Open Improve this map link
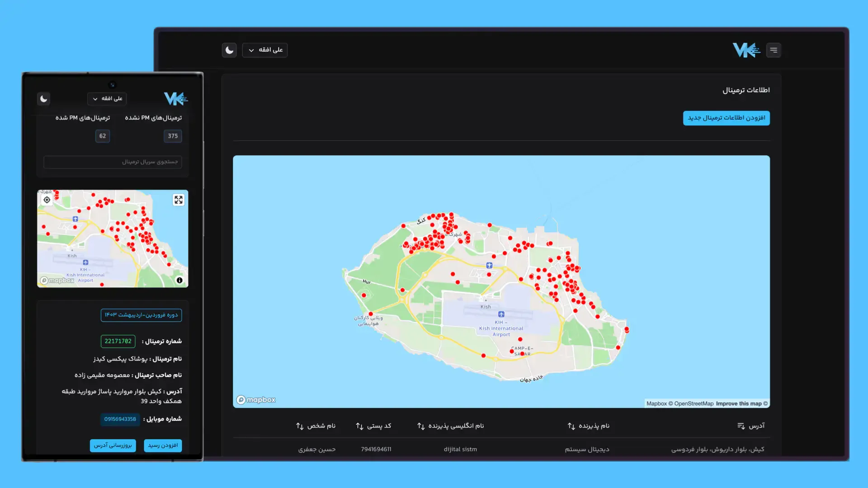This screenshot has height=488, width=868. [739, 404]
